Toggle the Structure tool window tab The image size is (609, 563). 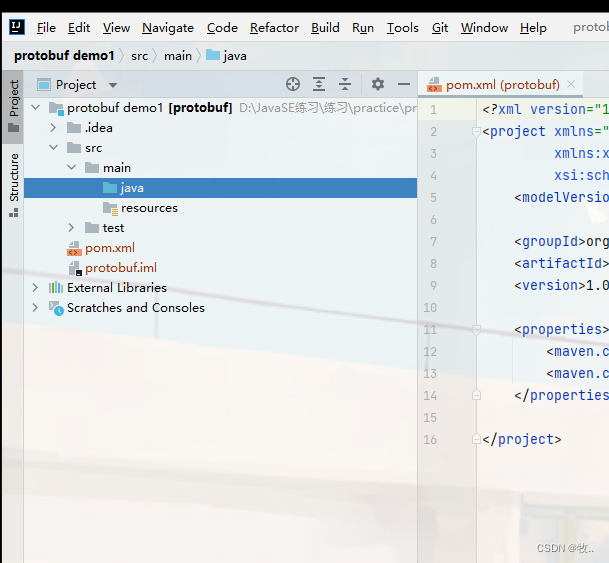(14, 184)
